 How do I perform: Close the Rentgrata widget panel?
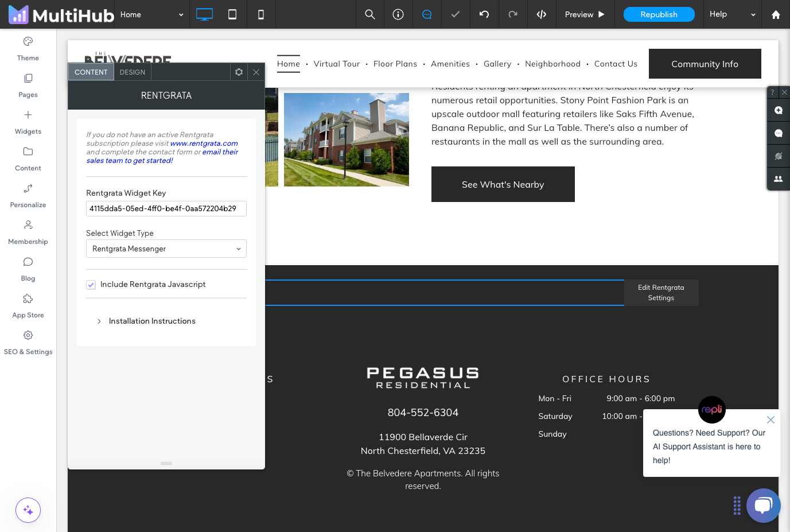click(256, 72)
